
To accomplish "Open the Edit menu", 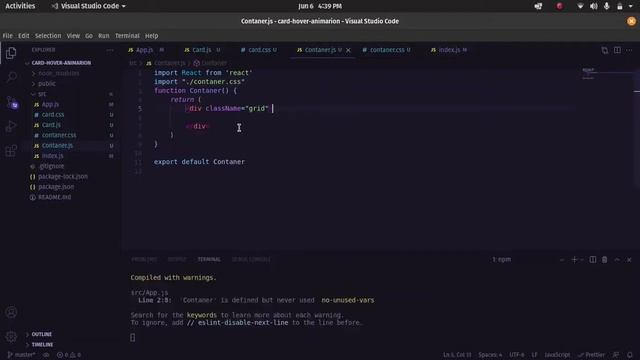I will tap(24, 36).
